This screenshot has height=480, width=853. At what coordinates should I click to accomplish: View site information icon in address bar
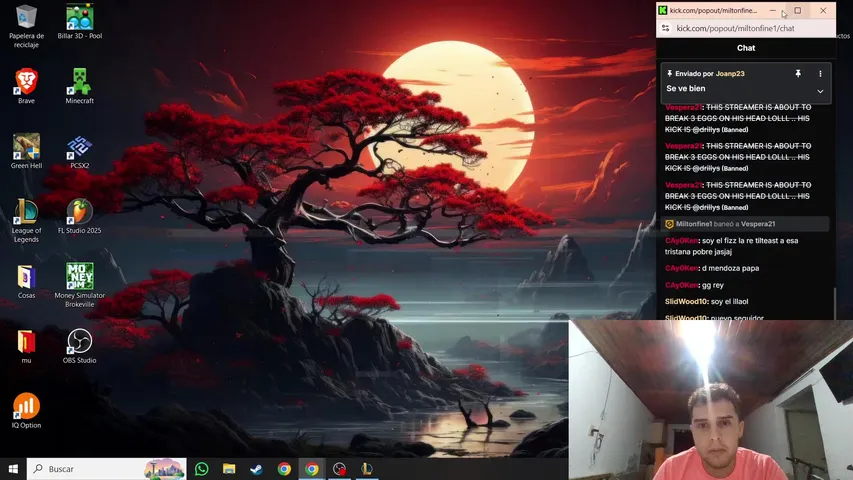coord(665,28)
